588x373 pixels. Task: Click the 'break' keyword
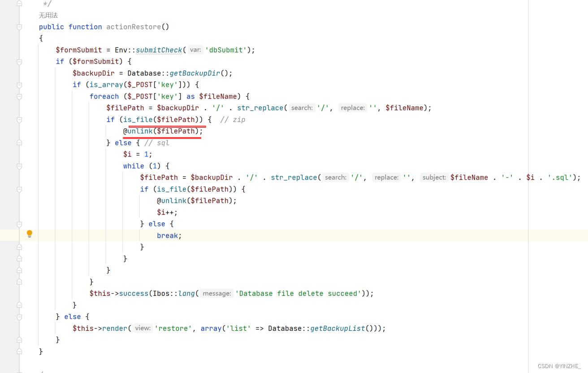click(x=167, y=235)
